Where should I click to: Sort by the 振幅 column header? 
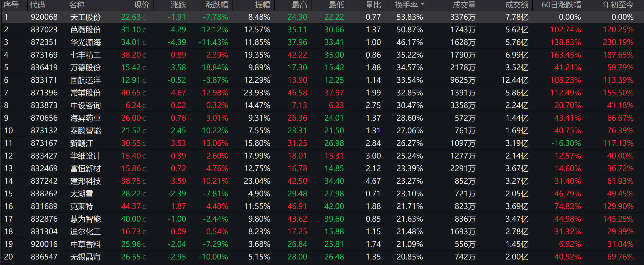tap(262, 5)
